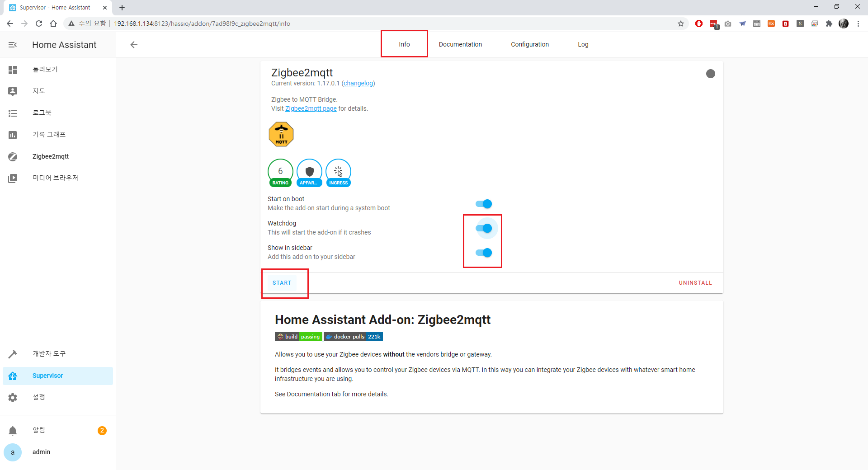Viewport: 868px width, 470px height.
Task: Switch to the Configuration tab
Action: 530,44
